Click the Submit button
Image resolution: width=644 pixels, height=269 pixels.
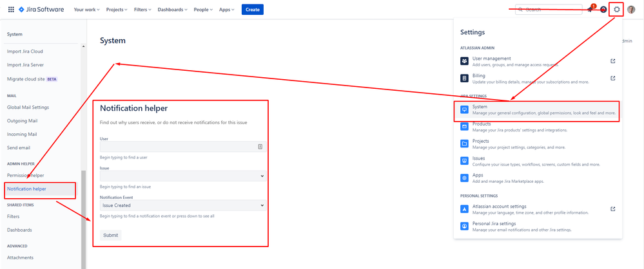pos(110,236)
